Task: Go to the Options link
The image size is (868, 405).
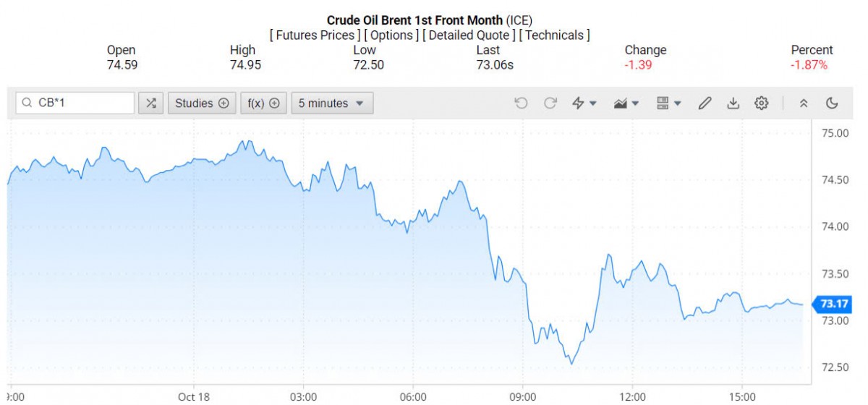Action: tap(391, 35)
